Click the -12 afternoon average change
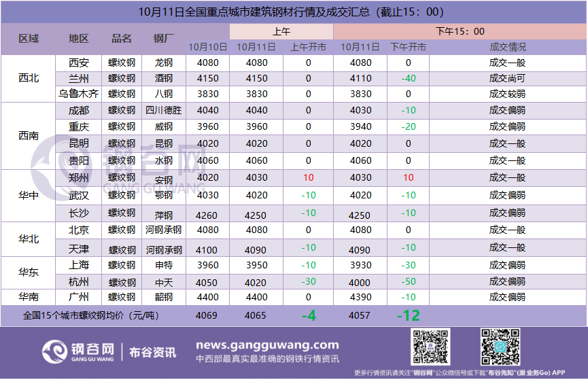588x388 pixels. click(409, 316)
